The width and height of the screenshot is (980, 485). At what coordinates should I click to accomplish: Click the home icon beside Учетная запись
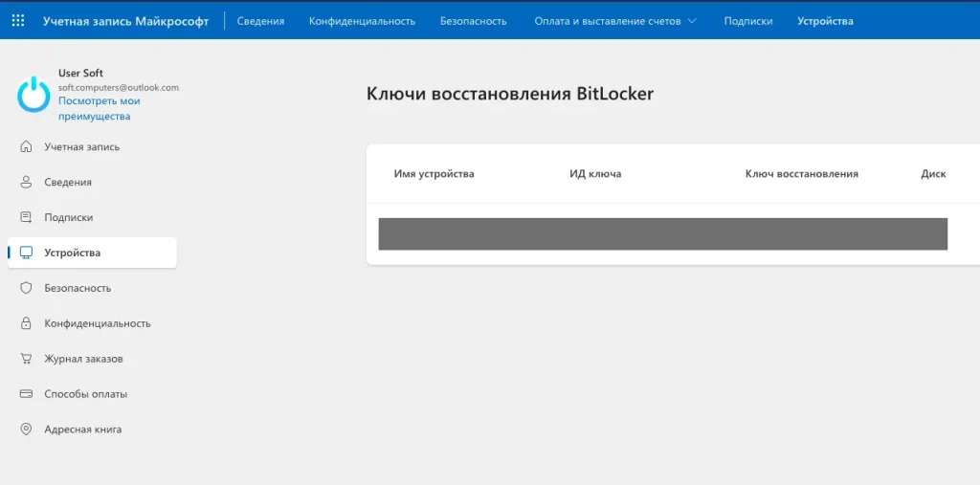(x=26, y=147)
